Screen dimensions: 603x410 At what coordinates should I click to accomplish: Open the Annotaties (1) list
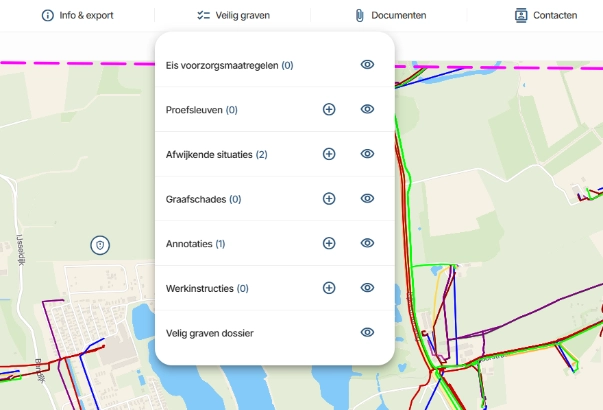(x=195, y=244)
